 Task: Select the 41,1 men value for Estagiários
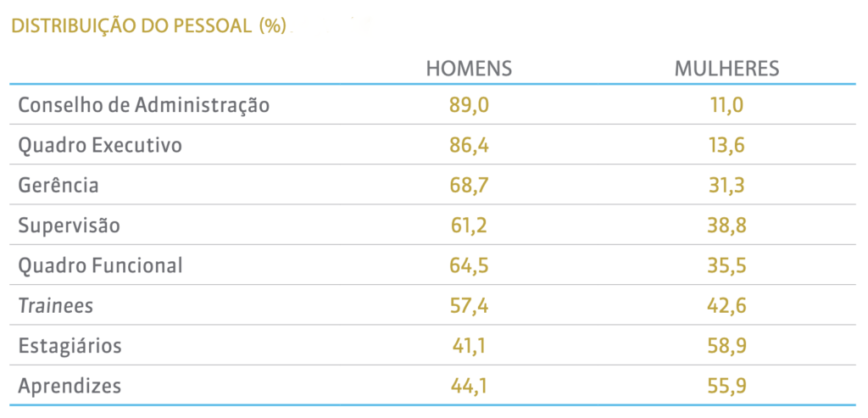click(470, 346)
